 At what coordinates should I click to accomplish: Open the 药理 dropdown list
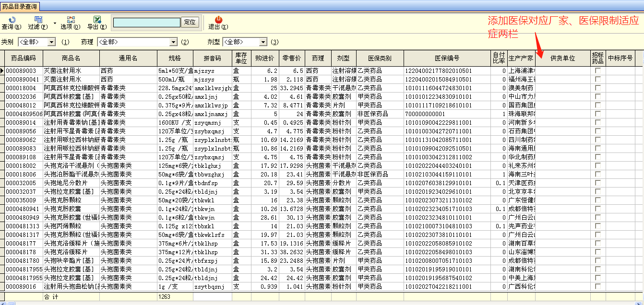pyautogui.click(x=173, y=42)
